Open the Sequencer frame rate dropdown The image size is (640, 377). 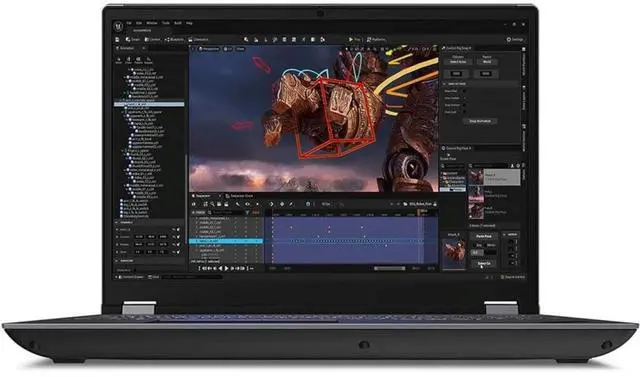[x=326, y=204]
